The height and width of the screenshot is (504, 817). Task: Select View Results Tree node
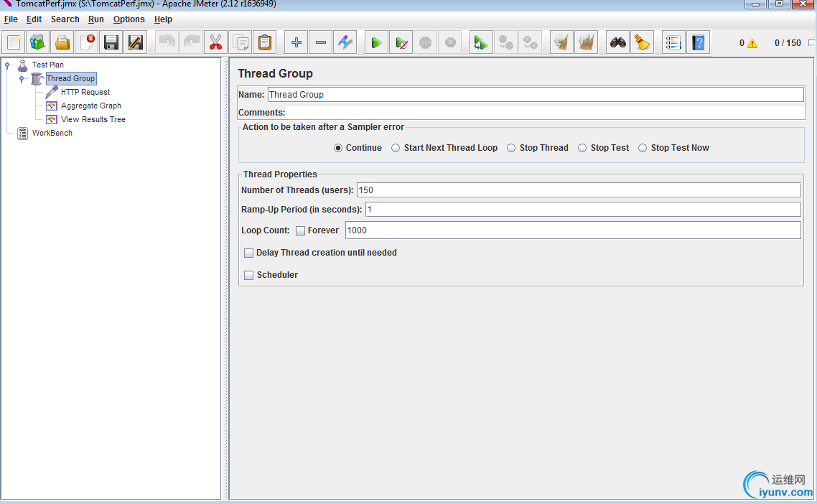point(93,119)
